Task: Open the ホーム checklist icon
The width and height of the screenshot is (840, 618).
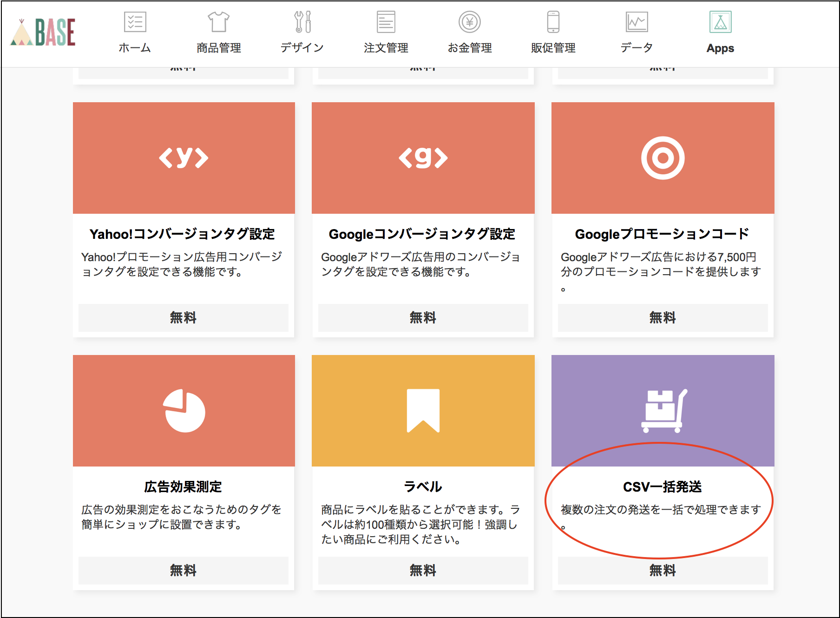Action: (135, 22)
